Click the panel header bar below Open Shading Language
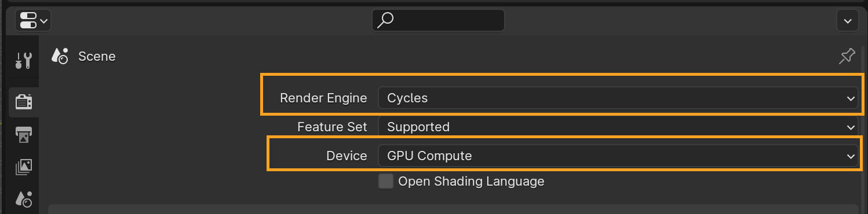The width and height of the screenshot is (868, 214). (x=453, y=209)
